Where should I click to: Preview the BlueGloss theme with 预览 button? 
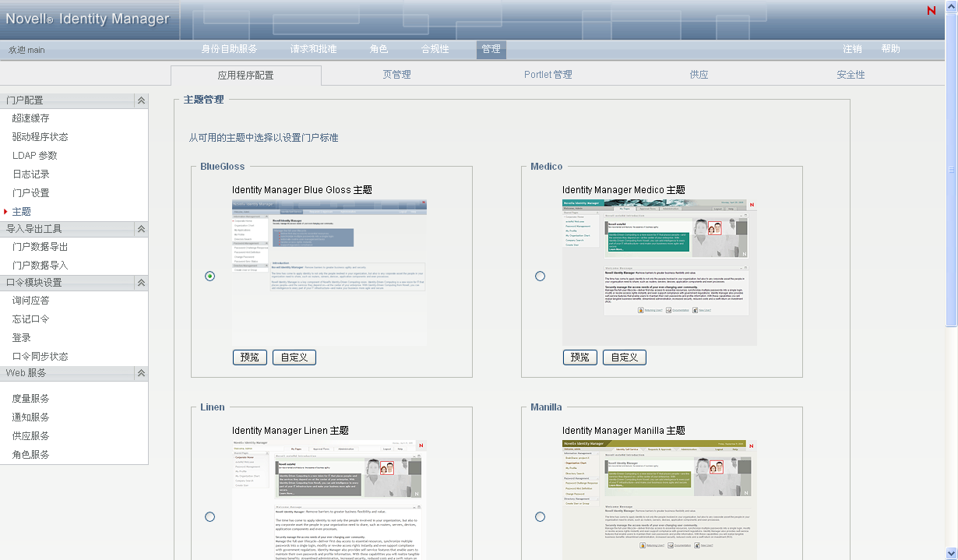pyautogui.click(x=250, y=357)
